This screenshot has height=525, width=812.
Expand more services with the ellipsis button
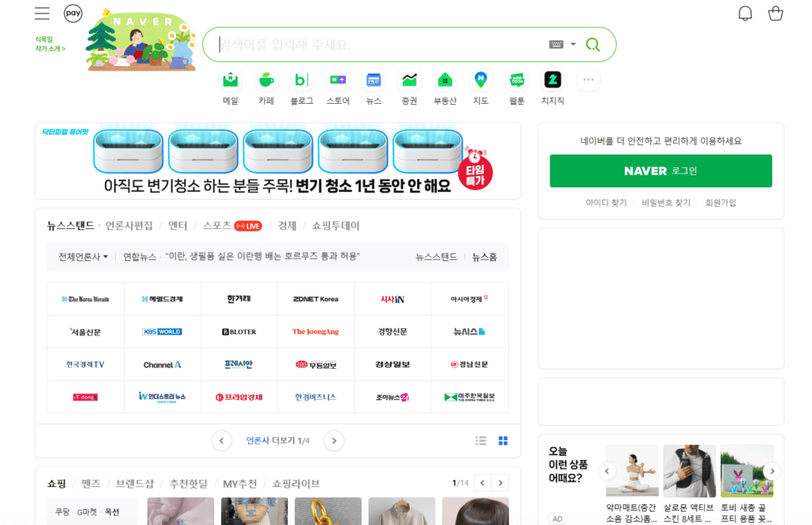point(588,79)
